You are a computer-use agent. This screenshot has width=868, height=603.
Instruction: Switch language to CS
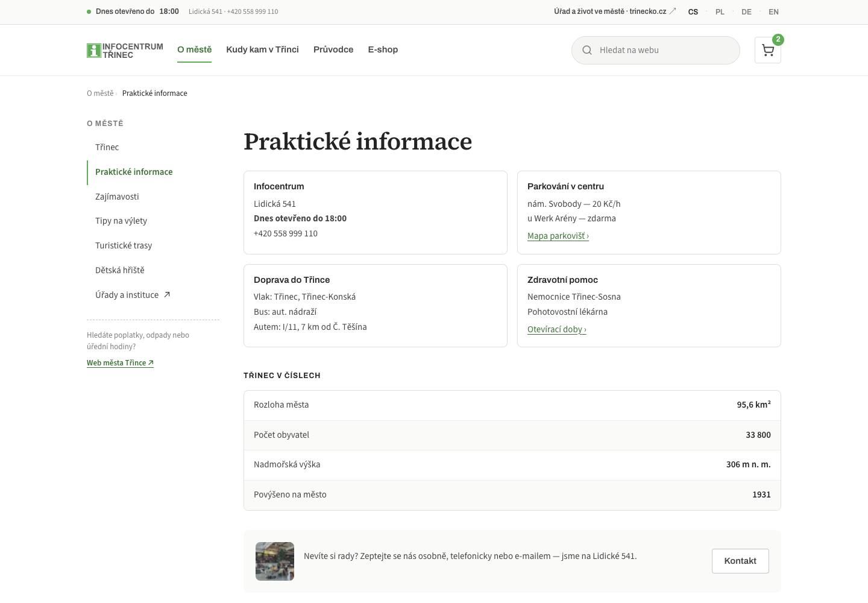tap(693, 11)
